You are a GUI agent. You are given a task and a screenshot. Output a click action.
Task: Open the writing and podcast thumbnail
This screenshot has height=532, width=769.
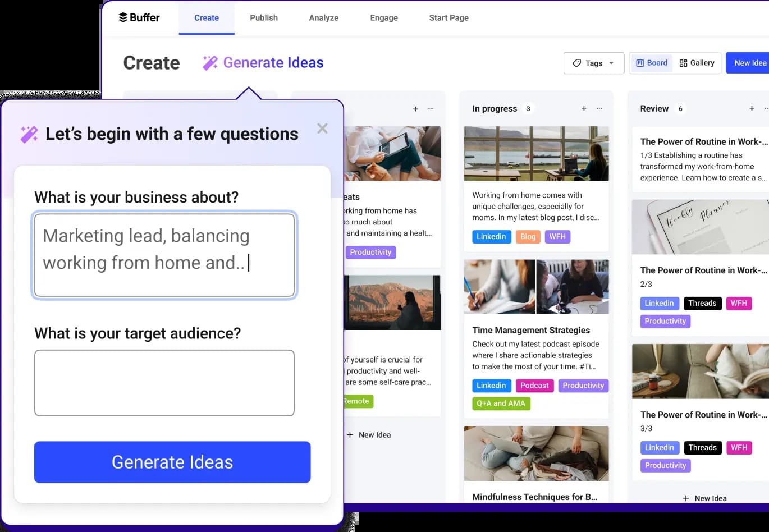(536, 287)
